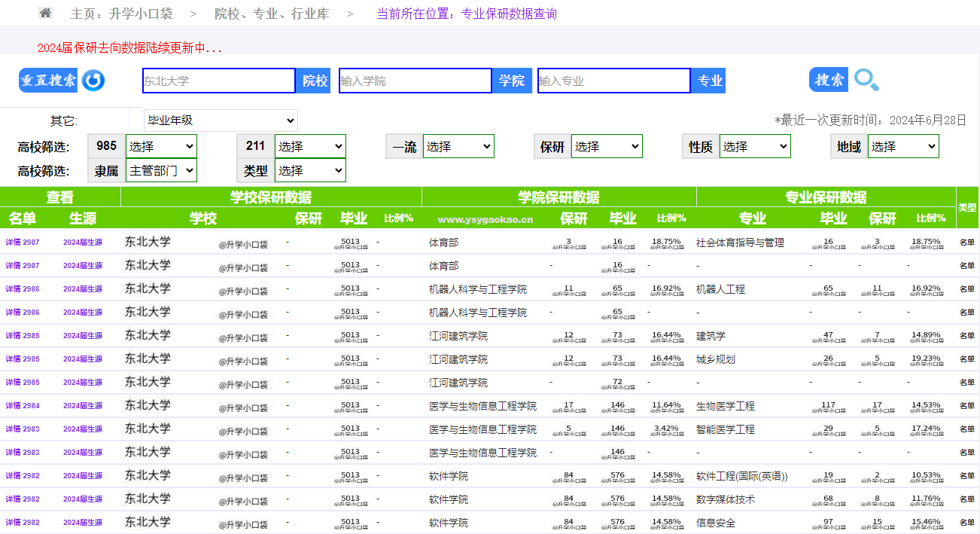
Task: Select the 数字媒体技术 major cell
Action: click(x=726, y=499)
